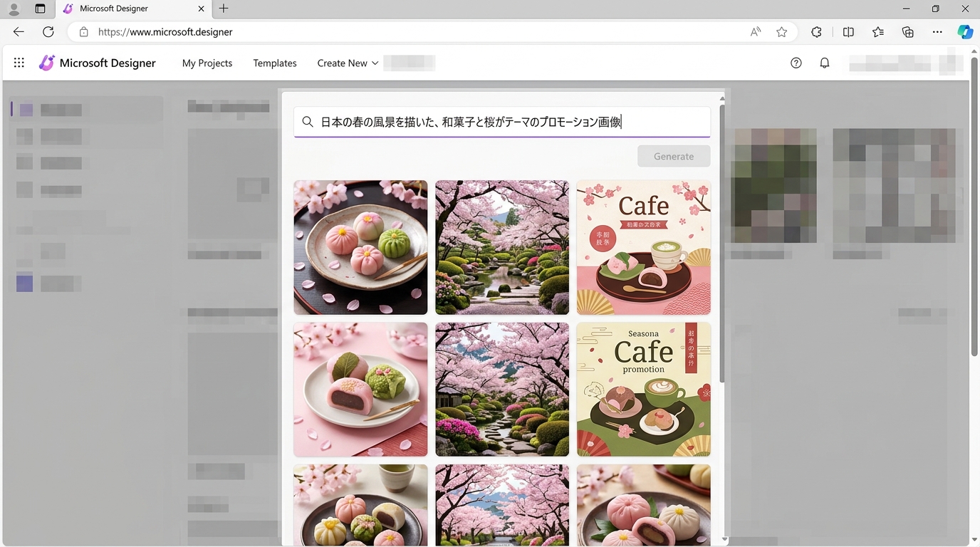The image size is (980, 547).
Task: Click the results panel vertical scrollbar
Action: [x=722, y=242]
